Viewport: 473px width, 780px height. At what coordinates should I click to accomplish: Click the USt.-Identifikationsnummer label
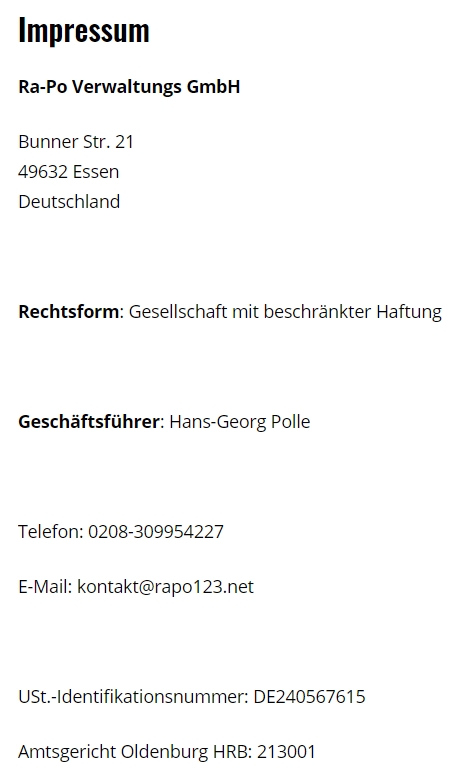coord(133,696)
